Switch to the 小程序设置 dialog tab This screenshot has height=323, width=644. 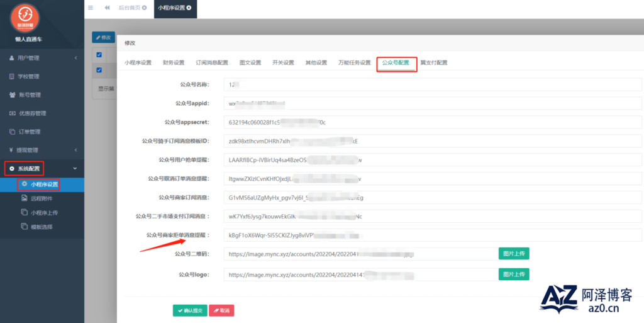point(138,63)
